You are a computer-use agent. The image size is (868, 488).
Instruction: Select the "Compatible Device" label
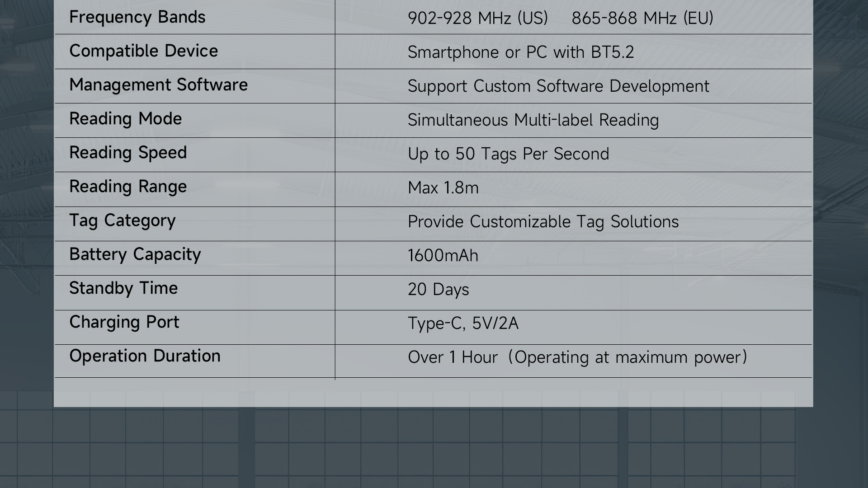click(x=143, y=51)
